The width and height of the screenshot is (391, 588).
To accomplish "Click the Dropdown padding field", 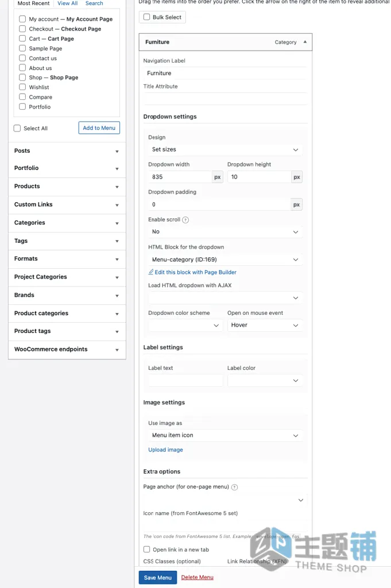I will click(x=220, y=204).
